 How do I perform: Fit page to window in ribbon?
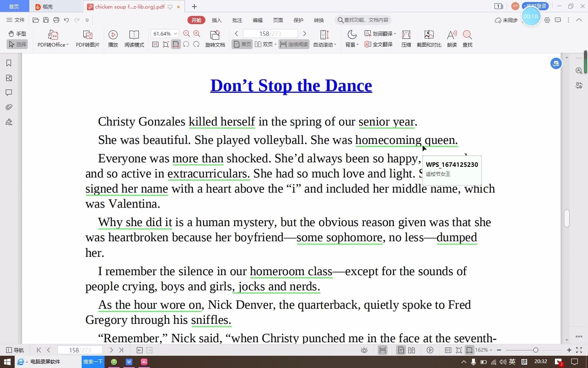coord(165,44)
